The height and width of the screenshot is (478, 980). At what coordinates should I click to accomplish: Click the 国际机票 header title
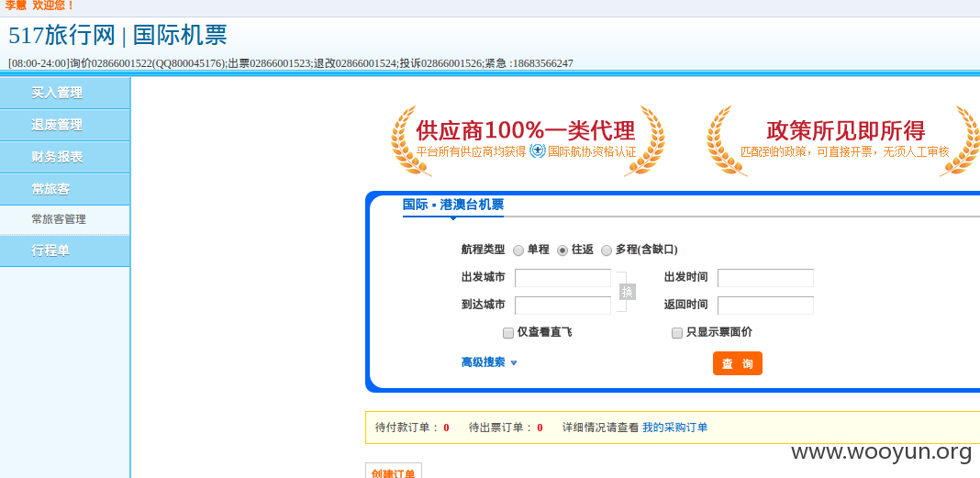click(180, 36)
